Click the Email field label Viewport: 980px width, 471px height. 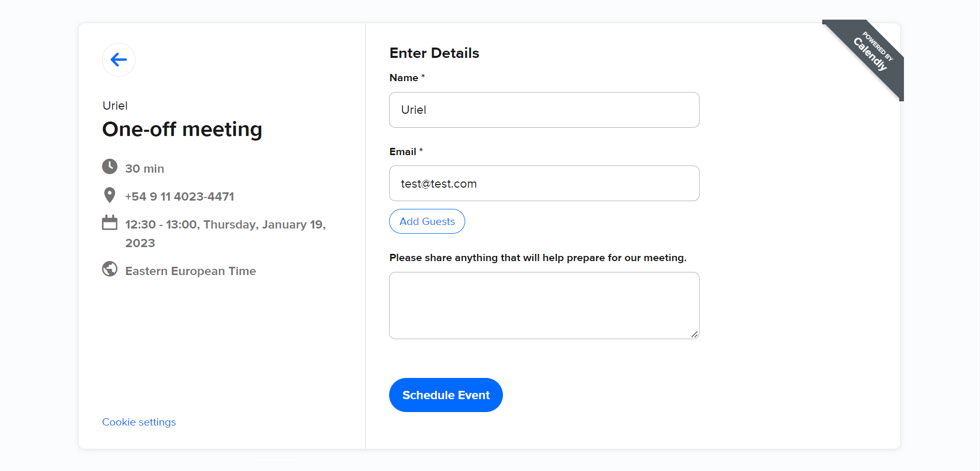pyautogui.click(x=403, y=152)
